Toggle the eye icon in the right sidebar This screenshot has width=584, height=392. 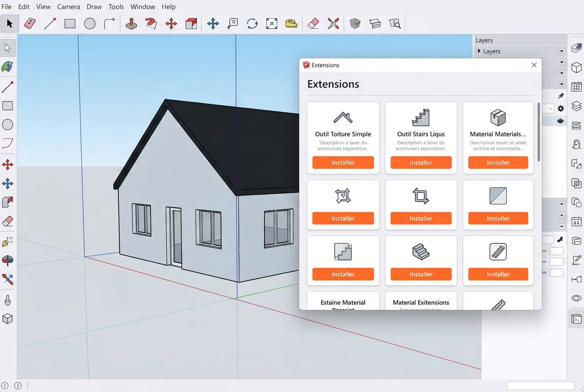[576, 298]
